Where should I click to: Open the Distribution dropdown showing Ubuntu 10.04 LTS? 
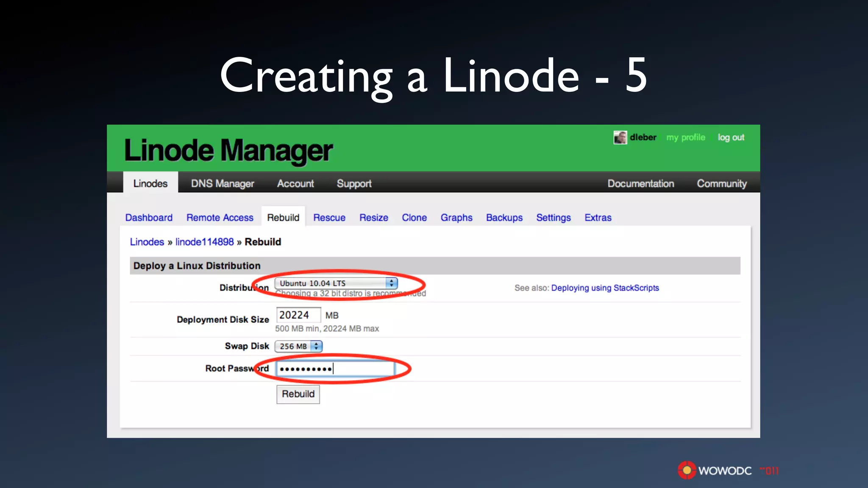pyautogui.click(x=331, y=283)
